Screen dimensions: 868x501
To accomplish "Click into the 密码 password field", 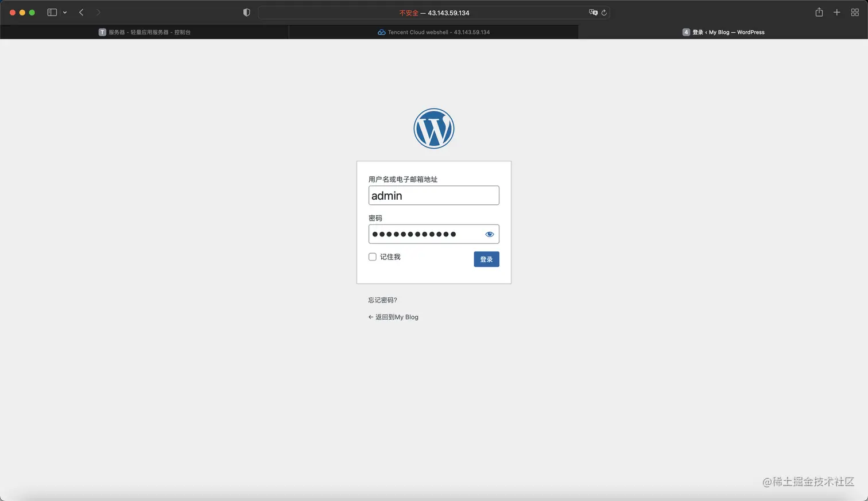I will click(433, 234).
